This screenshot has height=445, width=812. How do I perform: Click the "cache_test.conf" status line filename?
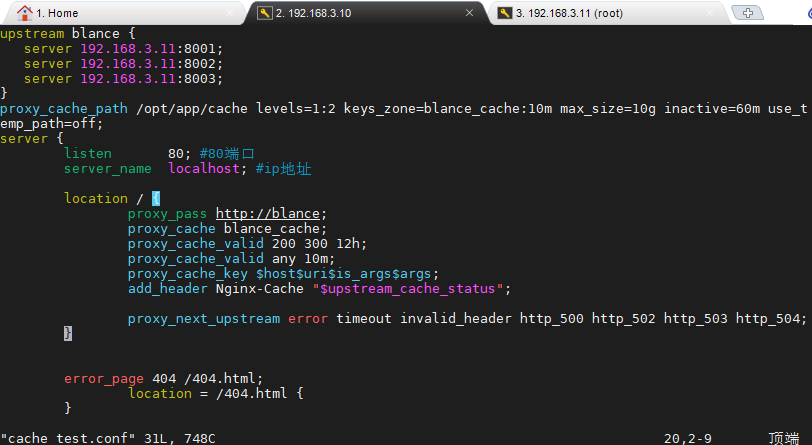pos(67,438)
